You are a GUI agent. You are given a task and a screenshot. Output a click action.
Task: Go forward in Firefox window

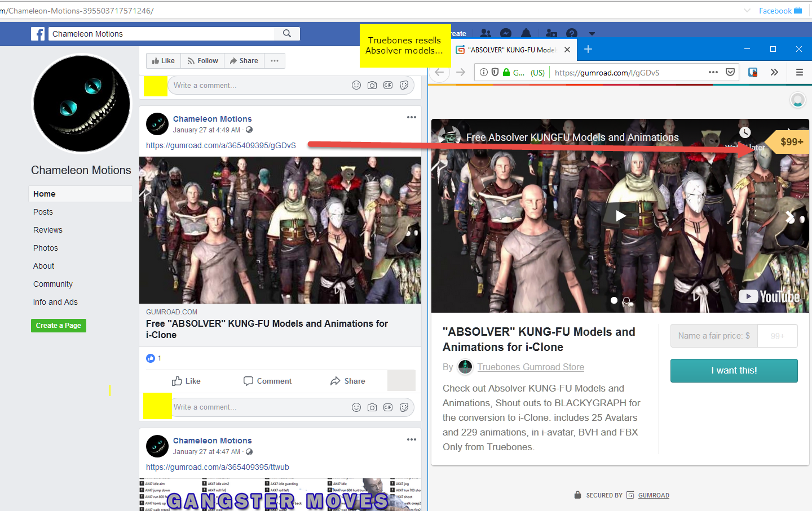[461, 72]
